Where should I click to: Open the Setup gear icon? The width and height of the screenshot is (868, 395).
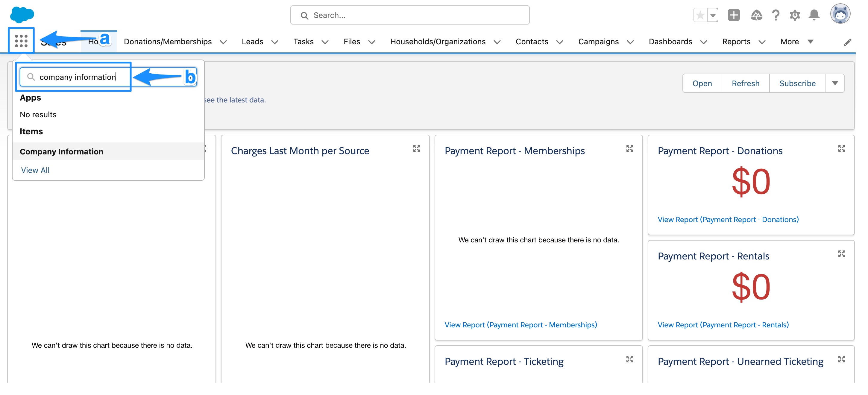pos(795,15)
